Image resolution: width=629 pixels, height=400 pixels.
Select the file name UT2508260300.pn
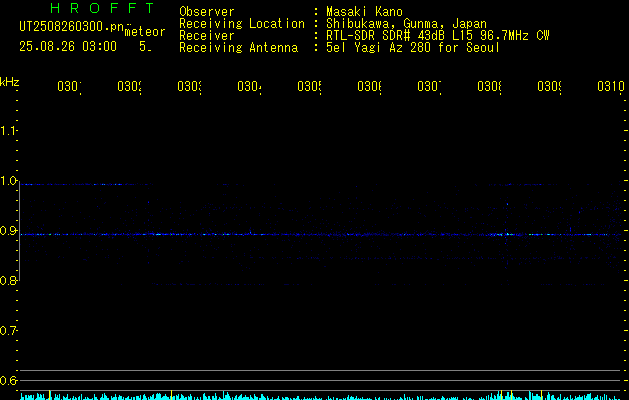72,27
